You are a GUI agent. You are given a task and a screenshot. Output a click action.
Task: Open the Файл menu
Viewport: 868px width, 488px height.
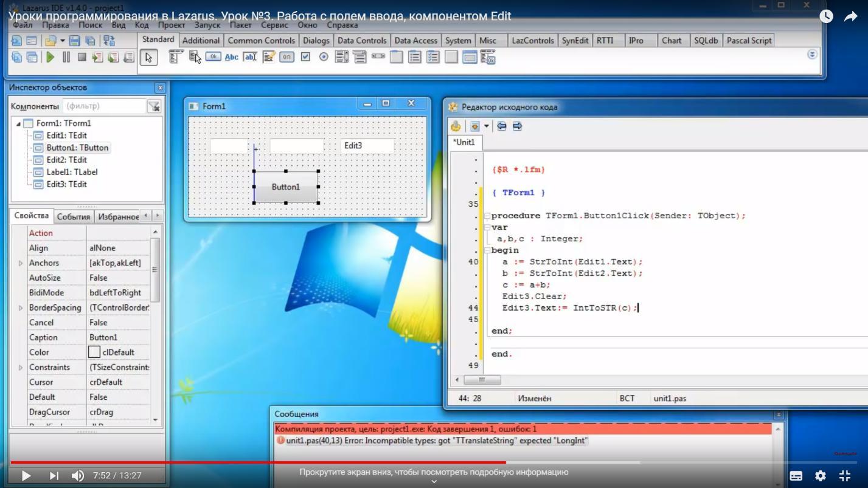(x=23, y=26)
